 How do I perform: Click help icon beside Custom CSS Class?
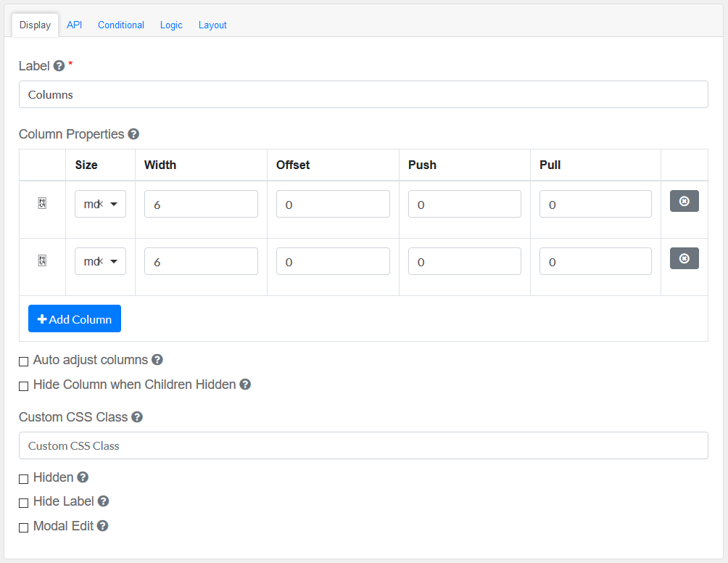(137, 417)
